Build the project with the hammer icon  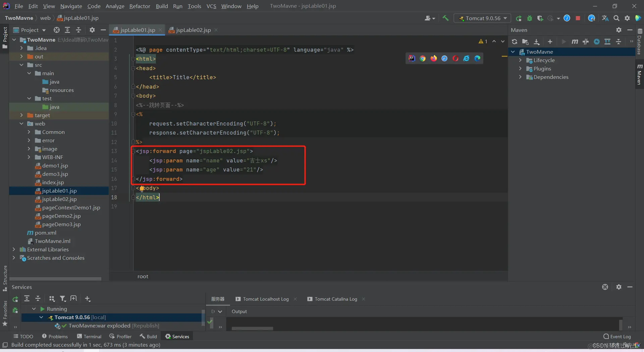(445, 18)
